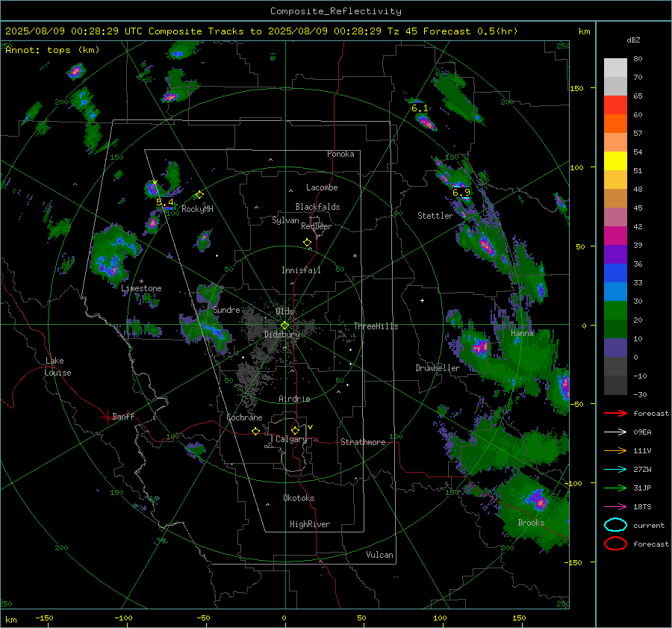Click the Drumheller city label

tap(438, 368)
